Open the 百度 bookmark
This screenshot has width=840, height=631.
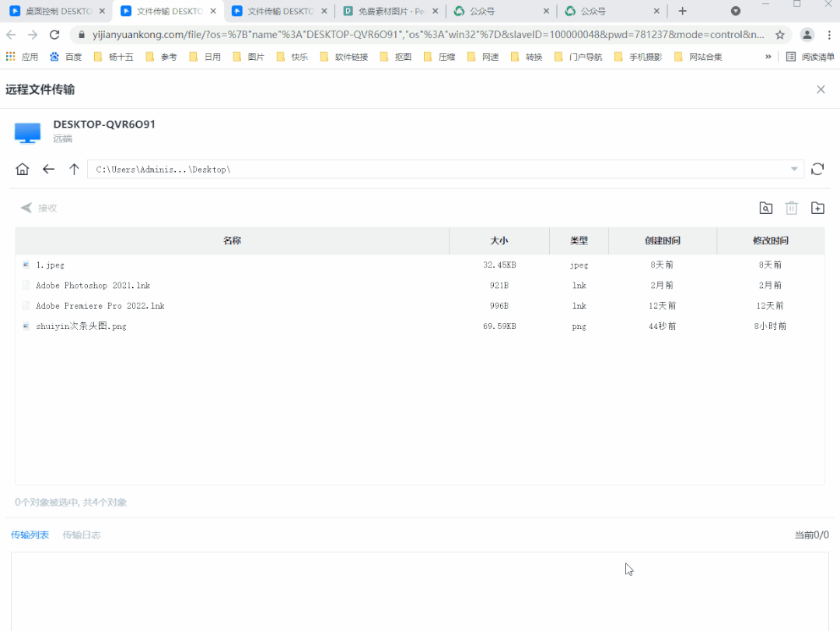pos(66,57)
